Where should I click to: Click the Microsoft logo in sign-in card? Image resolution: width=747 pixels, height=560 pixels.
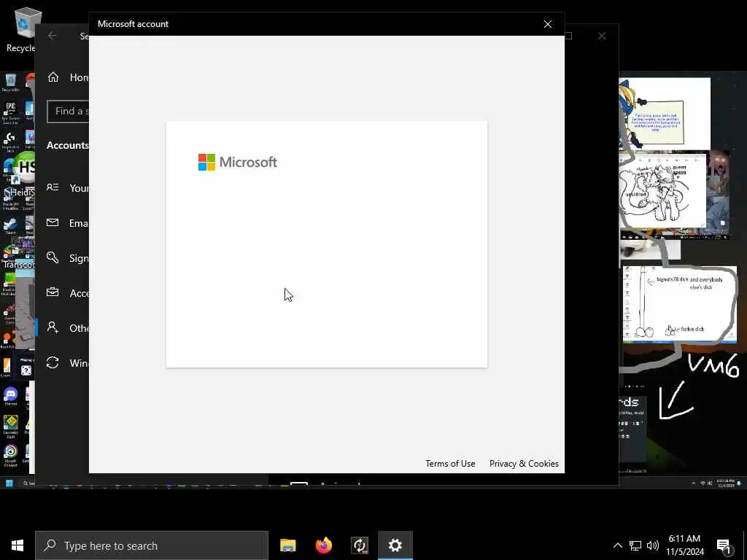tap(238, 162)
